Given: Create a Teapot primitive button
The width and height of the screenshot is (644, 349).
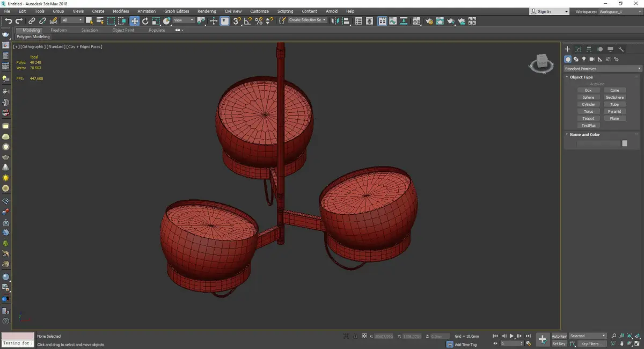Looking at the screenshot, I should point(588,118).
